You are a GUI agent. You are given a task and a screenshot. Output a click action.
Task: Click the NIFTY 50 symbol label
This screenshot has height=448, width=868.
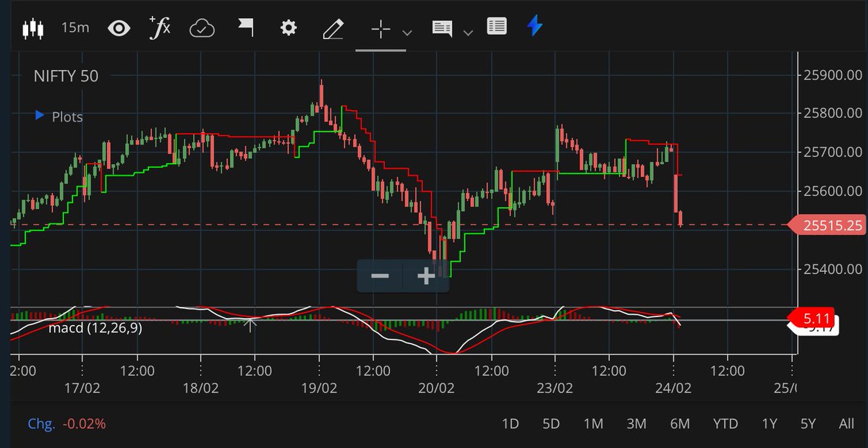click(66, 76)
